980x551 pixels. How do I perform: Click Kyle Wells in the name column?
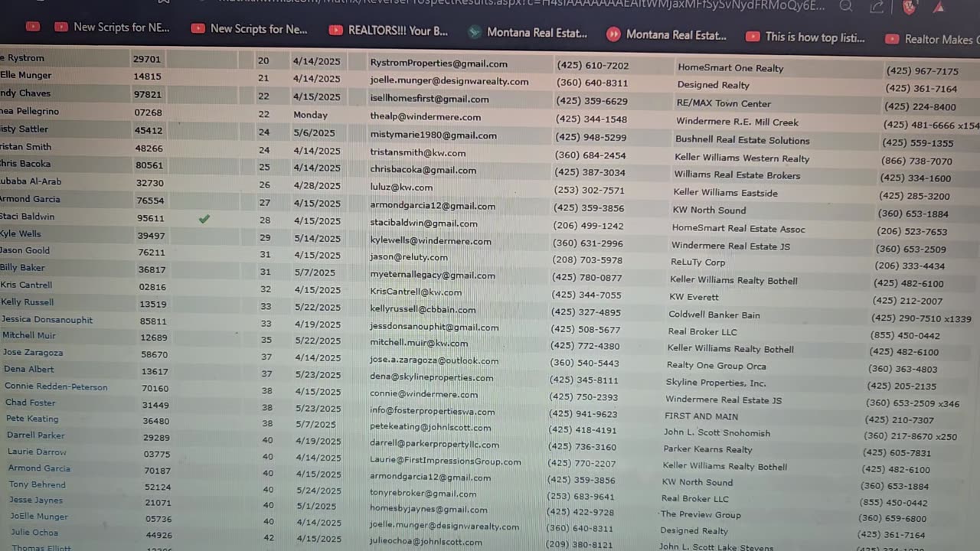pyautogui.click(x=21, y=233)
